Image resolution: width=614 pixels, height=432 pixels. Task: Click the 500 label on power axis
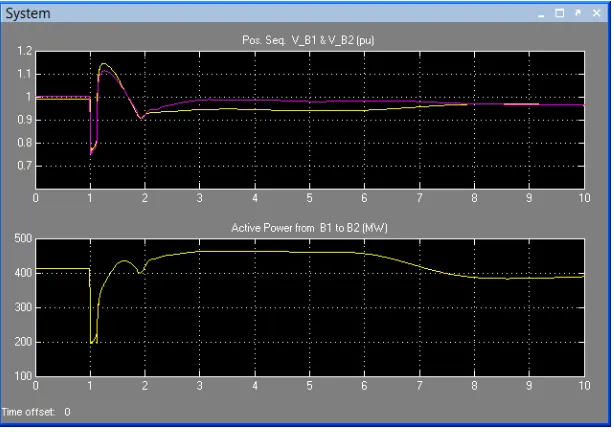click(23, 238)
